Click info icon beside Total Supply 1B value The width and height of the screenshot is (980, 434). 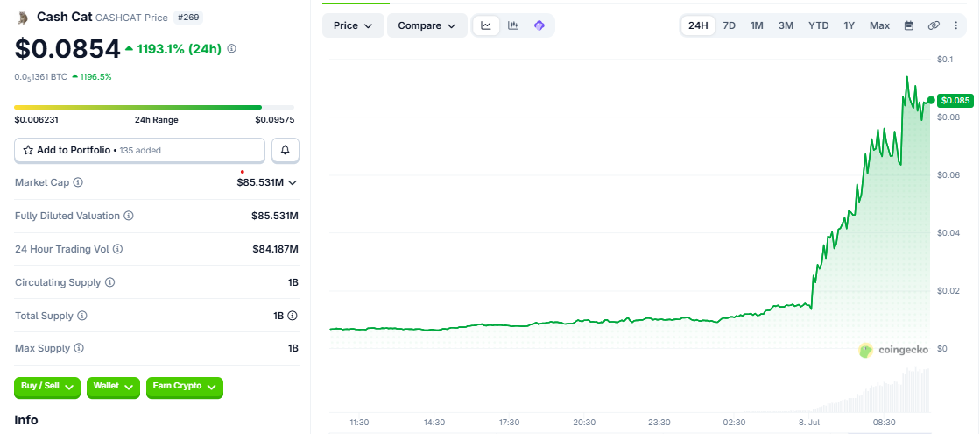click(x=293, y=316)
